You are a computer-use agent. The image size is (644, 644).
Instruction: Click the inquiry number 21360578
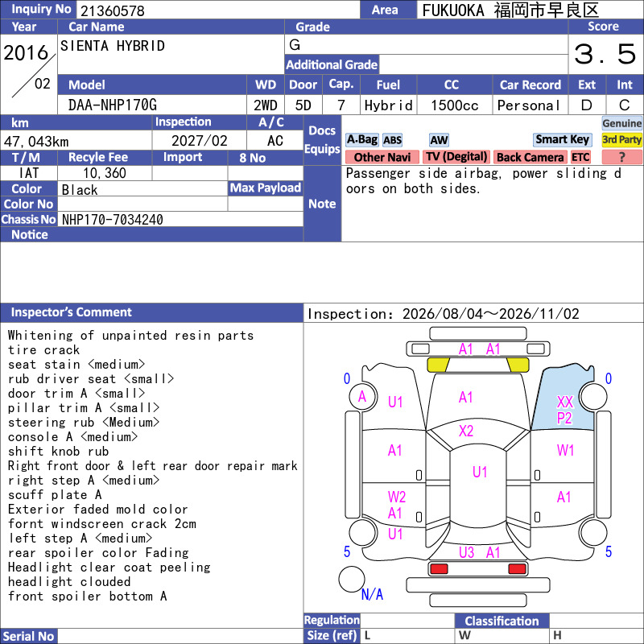(113, 10)
